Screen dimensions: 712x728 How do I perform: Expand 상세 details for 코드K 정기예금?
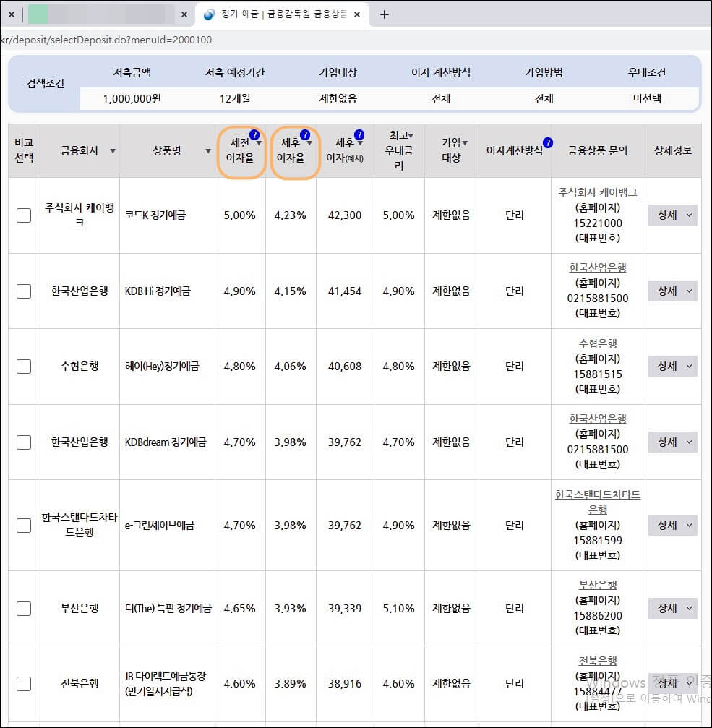tap(672, 215)
